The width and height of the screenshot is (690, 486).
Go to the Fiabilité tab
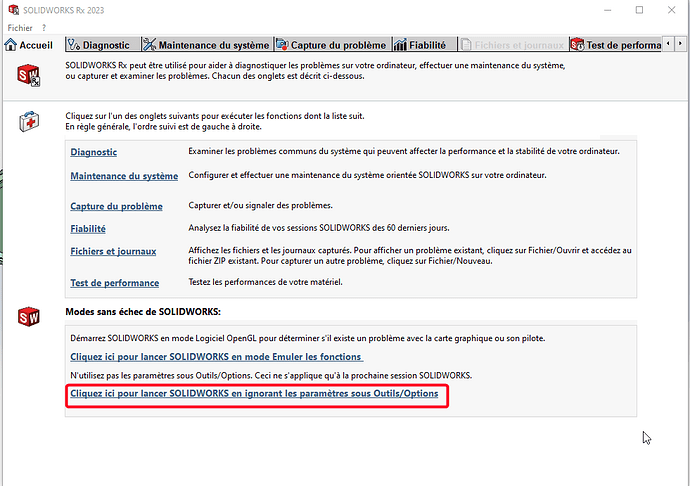423,45
